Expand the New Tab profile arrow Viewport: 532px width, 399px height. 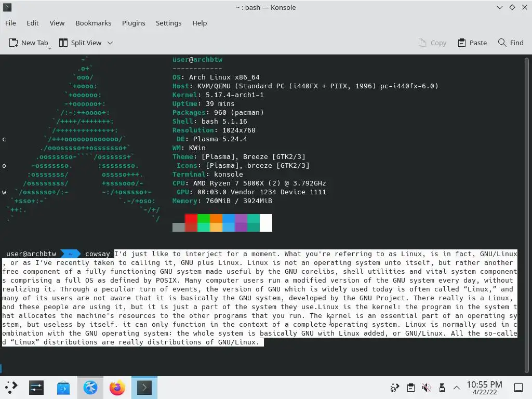coord(49,48)
